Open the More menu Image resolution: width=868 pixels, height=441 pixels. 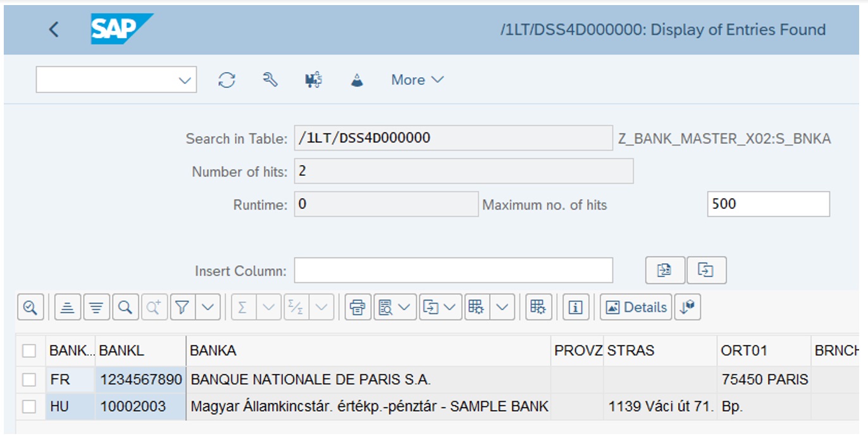[418, 80]
